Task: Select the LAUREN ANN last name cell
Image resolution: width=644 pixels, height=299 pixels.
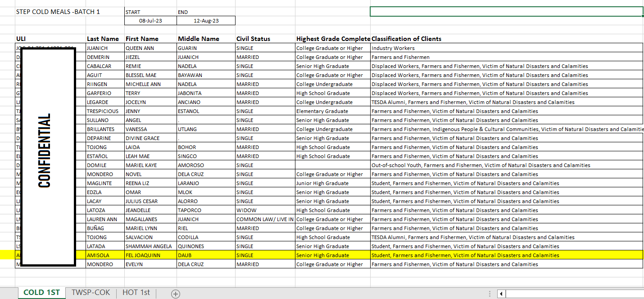Action: coord(105,219)
